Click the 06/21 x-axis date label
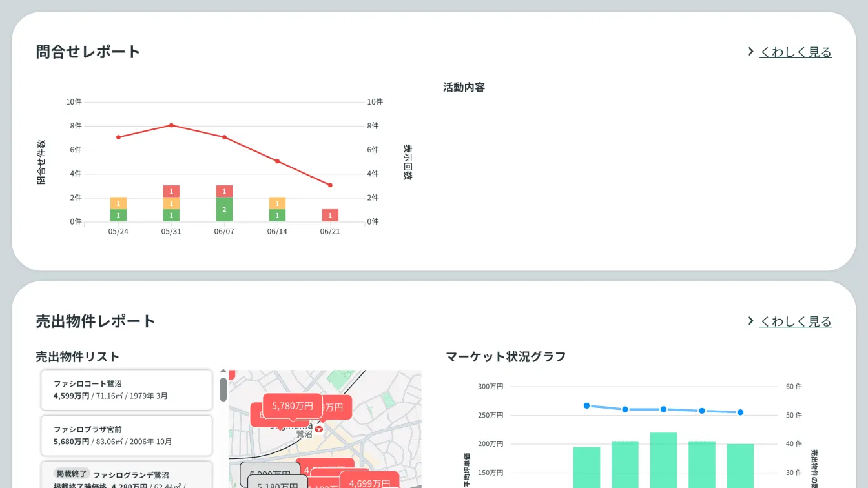 (330, 232)
